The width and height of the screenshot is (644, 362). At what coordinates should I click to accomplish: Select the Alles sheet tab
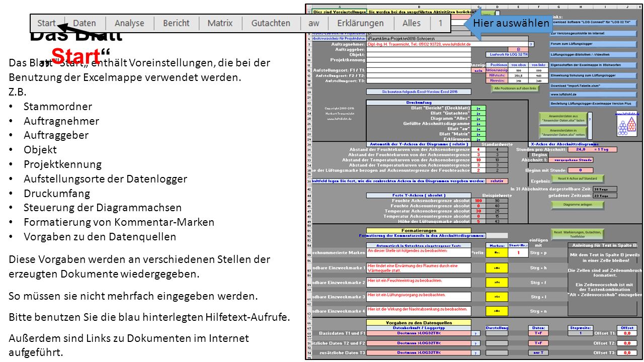tap(412, 23)
